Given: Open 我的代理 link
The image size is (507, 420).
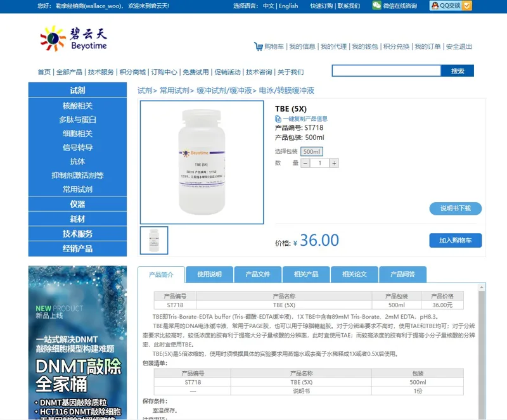Looking at the screenshot, I should coord(333,46).
